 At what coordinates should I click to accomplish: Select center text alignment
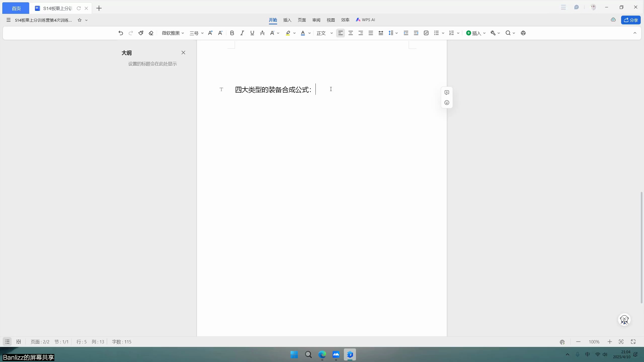[350, 33]
